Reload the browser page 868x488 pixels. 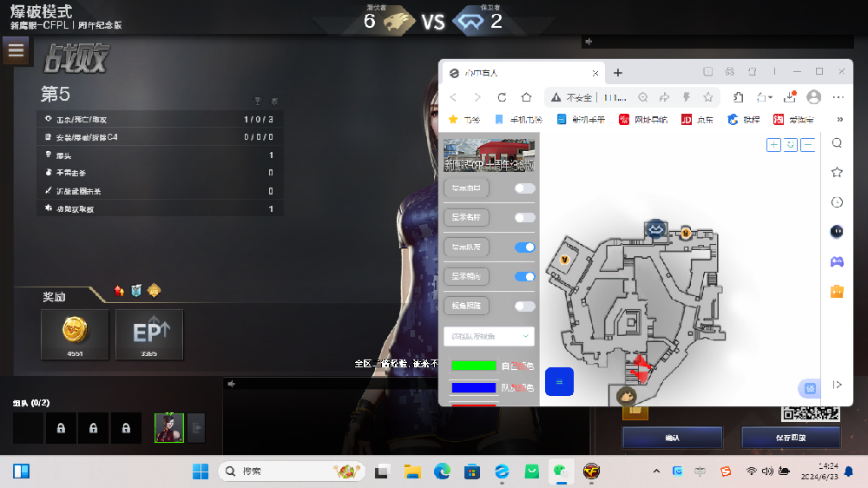coord(502,97)
